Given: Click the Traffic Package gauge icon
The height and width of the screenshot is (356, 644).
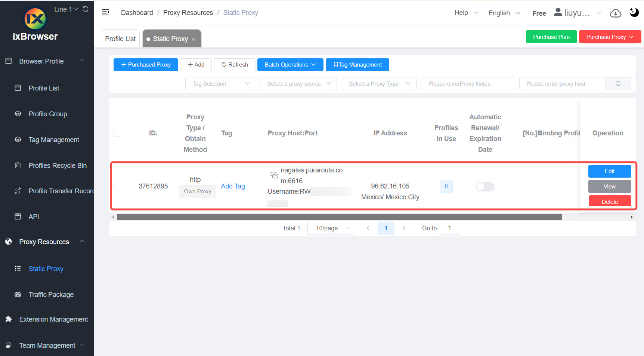Looking at the screenshot, I should tap(18, 294).
